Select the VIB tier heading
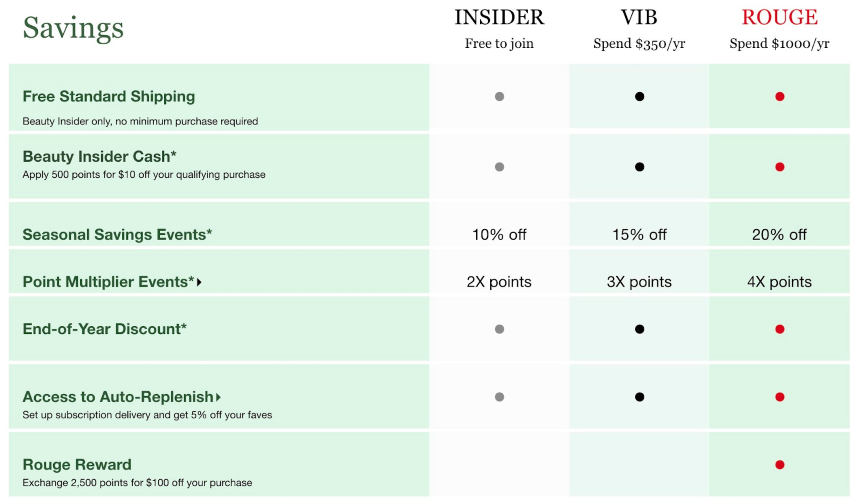 [x=639, y=18]
